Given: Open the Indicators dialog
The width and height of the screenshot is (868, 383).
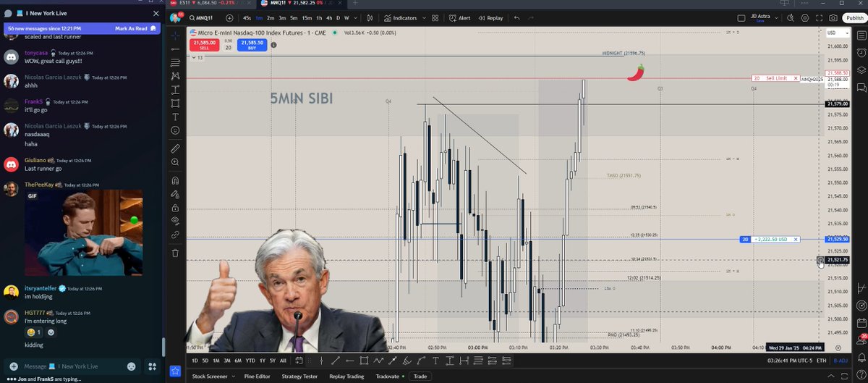Looking at the screenshot, I should tap(401, 18).
